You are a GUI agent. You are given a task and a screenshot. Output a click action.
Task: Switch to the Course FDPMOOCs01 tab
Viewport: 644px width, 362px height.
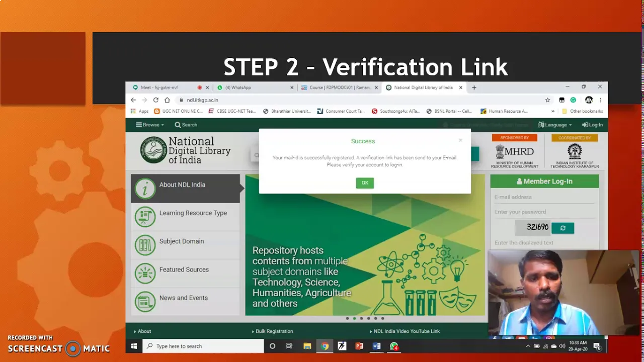click(x=340, y=87)
